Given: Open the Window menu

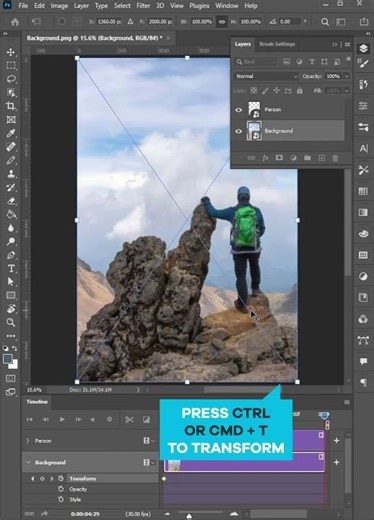Looking at the screenshot, I should click(x=227, y=6).
